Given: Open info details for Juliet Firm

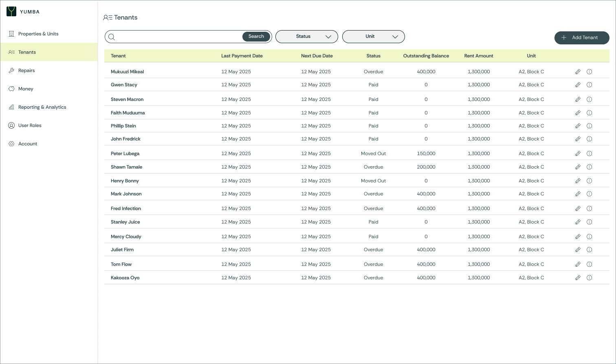Looking at the screenshot, I should point(589,250).
